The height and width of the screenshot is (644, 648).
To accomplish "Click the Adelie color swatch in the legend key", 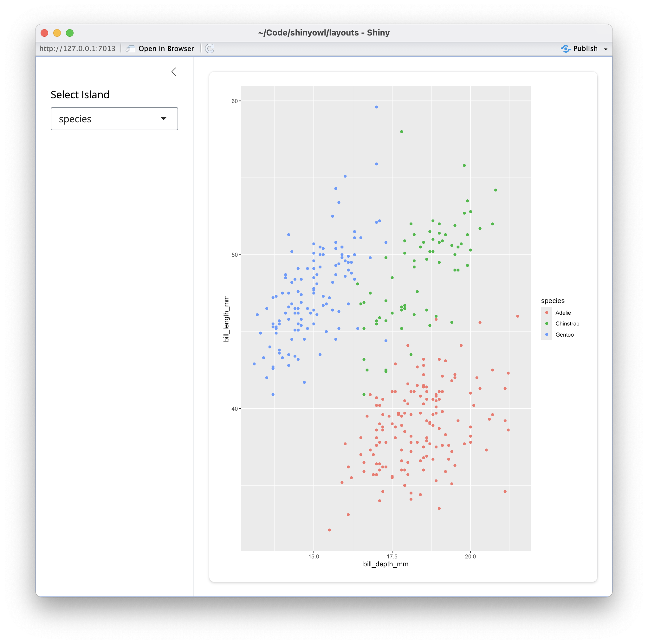I will tap(547, 312).
